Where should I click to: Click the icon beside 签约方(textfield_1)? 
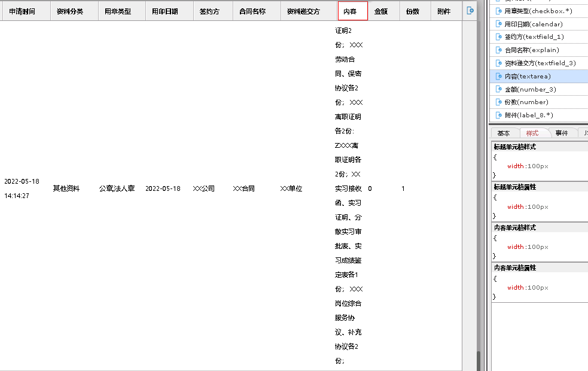tap(499, 37)
